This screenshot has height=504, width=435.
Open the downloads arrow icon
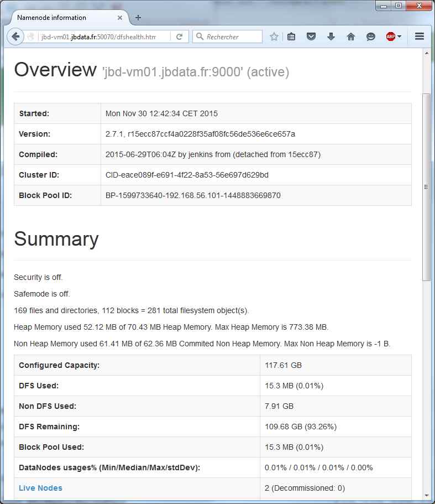point(331,37)
